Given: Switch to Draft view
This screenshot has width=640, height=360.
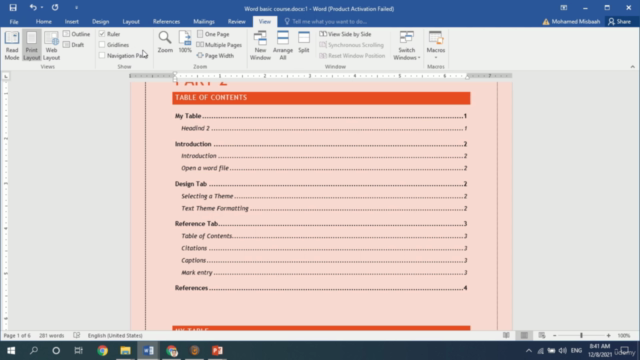Looking at the screenshot, I should [74, 45].
